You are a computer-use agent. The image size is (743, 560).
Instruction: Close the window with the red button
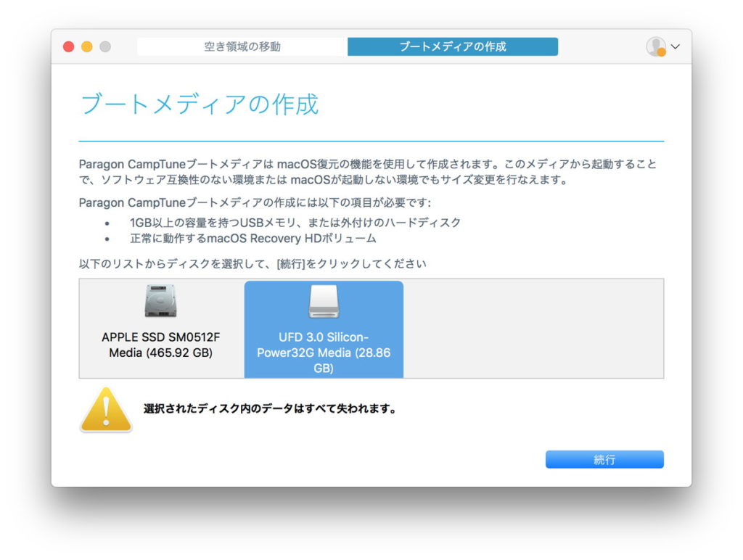(x=69, y=46)
